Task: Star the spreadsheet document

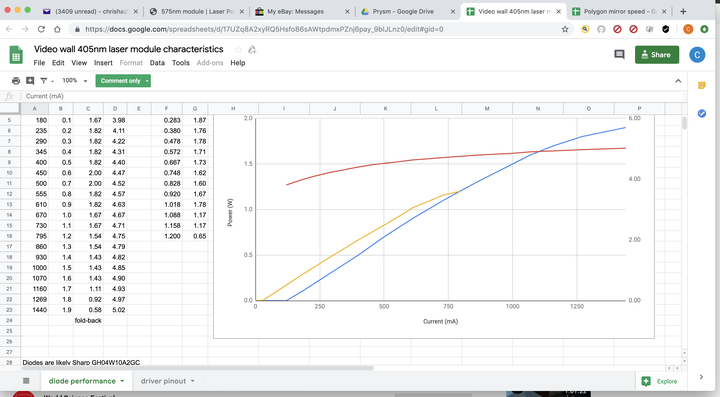Action: click(238, 49)
